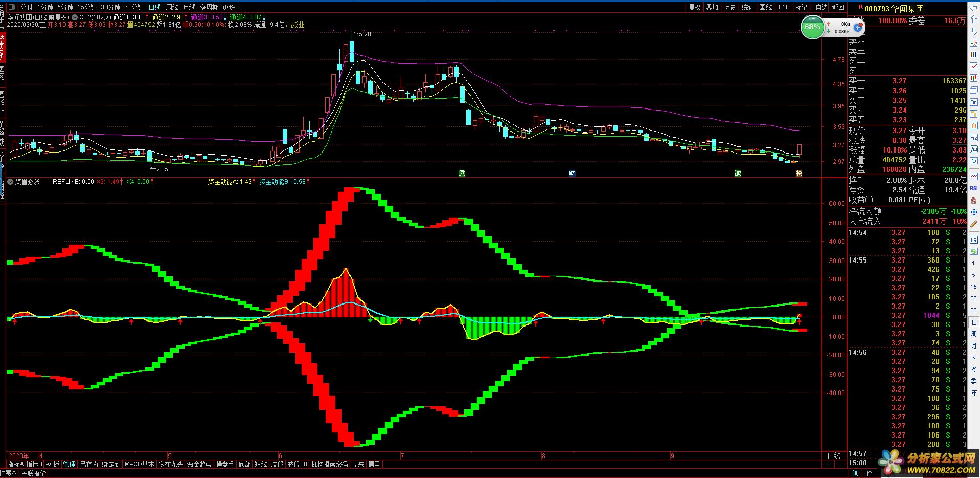Open the colored grid quote list icon
The height and width of the screenshot is (478, 980).
(x=973, y=54)
